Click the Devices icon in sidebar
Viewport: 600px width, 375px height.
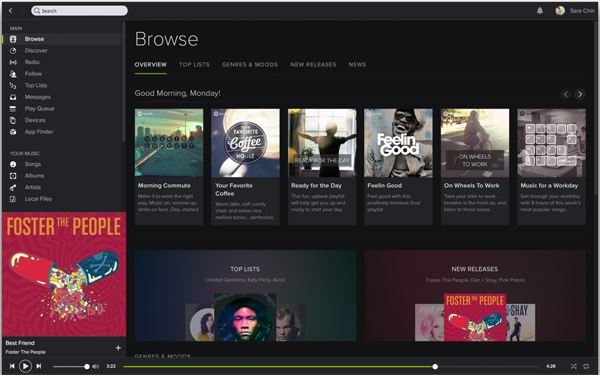(x=13, y=120)
